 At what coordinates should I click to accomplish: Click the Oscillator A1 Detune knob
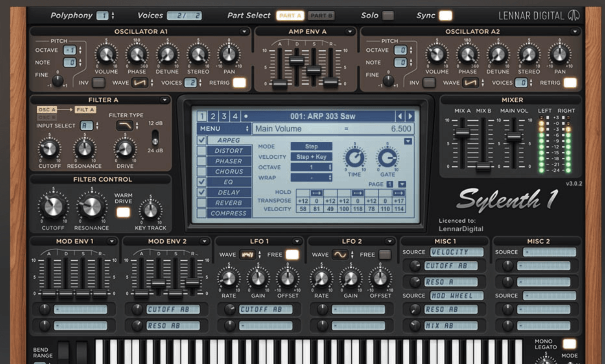coord(167,54)
